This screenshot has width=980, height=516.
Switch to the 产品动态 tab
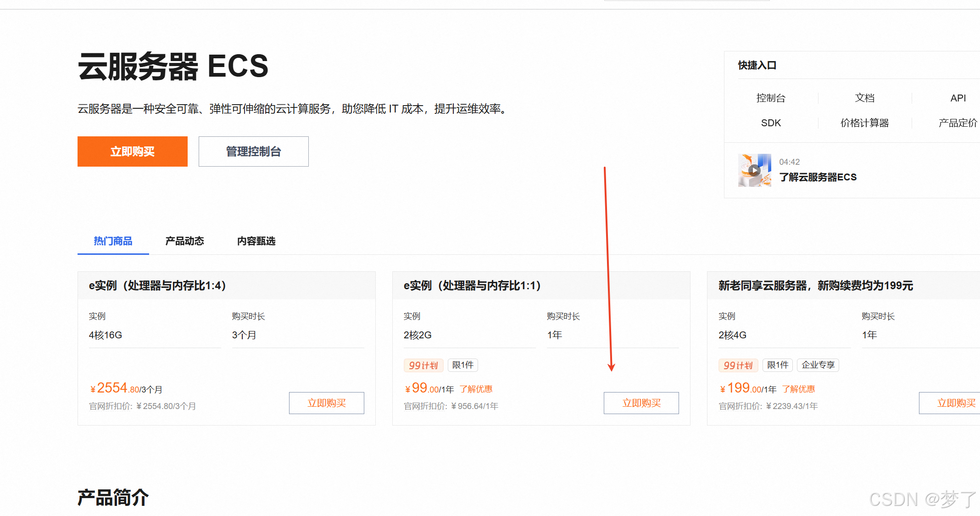point(184,241)
